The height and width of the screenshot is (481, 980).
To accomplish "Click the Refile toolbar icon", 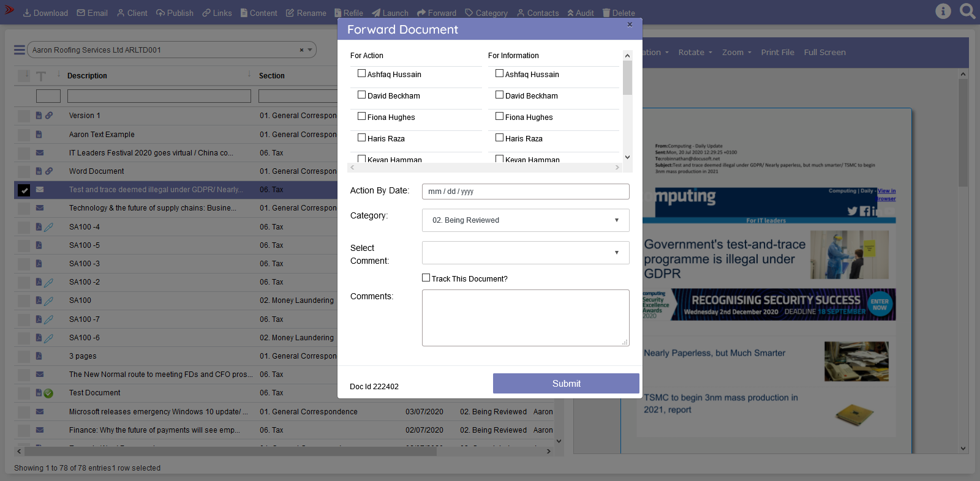I will (x=338, y=13).
